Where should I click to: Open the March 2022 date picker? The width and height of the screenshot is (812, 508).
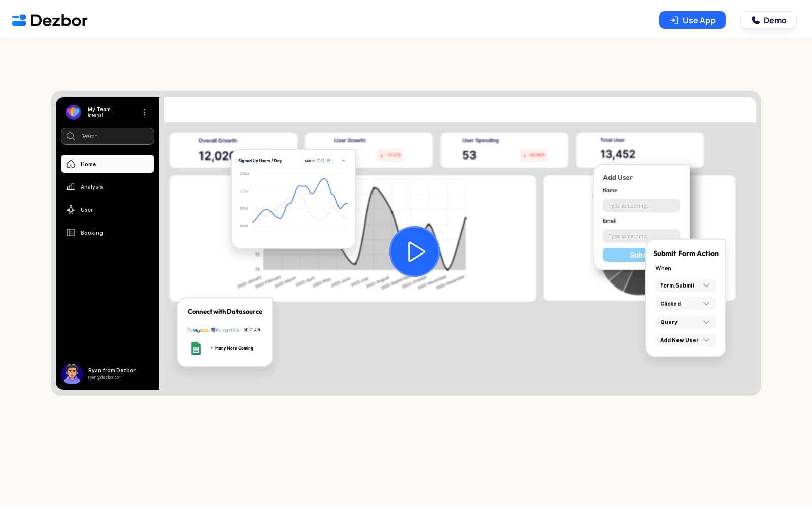pos(317,161)
